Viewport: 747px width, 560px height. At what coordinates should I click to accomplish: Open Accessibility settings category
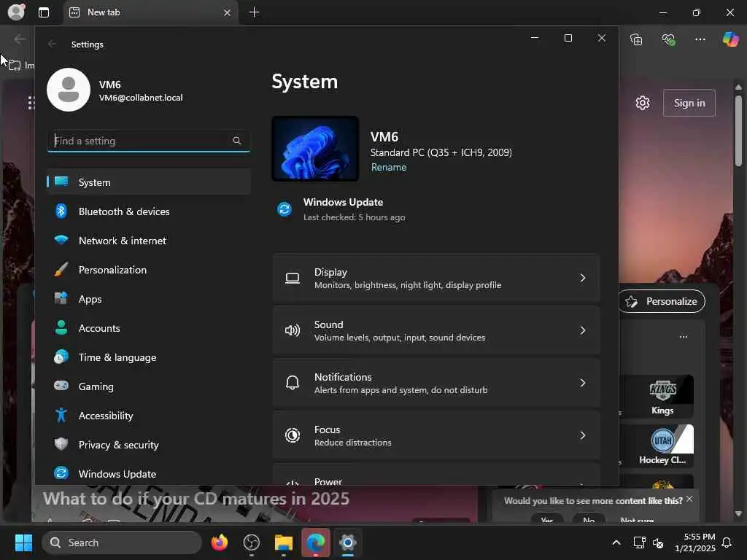coord(149,415)
